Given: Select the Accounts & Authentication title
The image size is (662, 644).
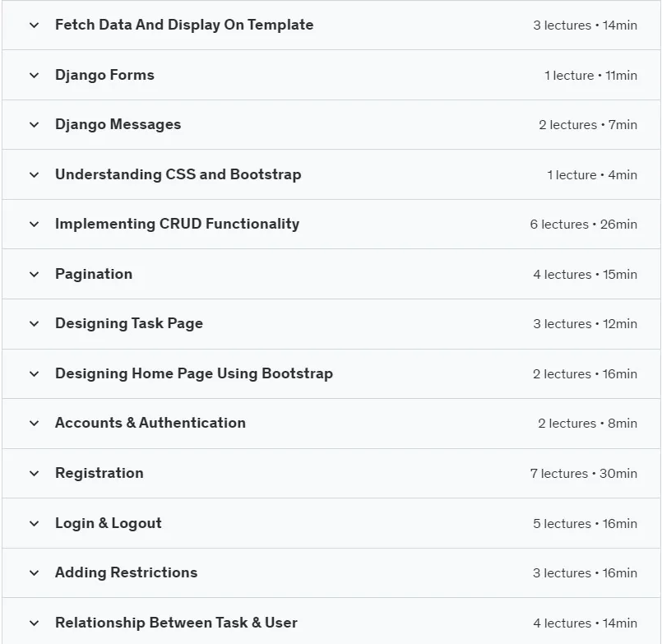Looking at the screenshot, I should 150,423.
